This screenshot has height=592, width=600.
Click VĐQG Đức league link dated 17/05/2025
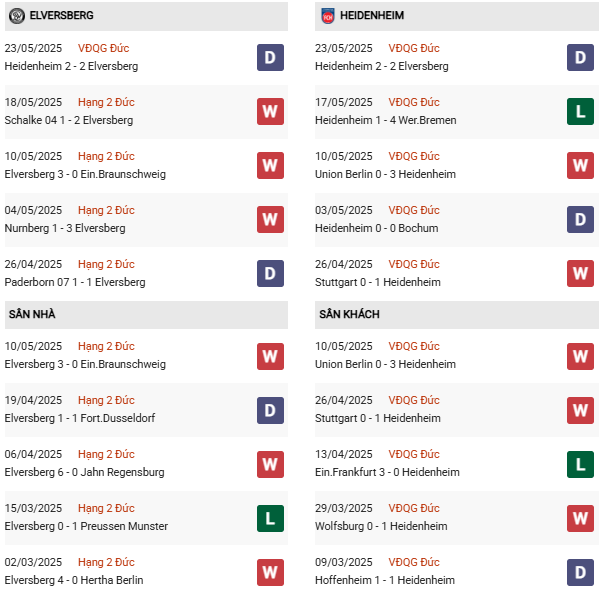tap(416, 102)
